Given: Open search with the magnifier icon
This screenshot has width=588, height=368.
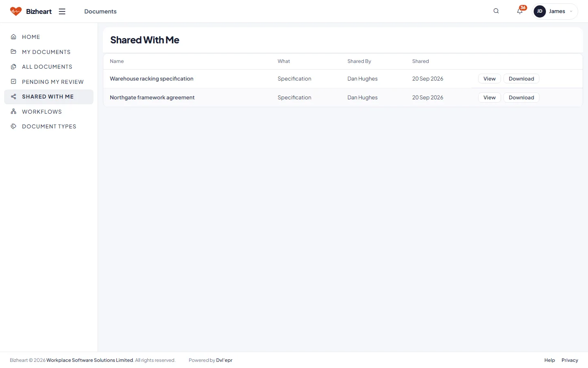Looking at the screenshot, I should click(496, 11).
